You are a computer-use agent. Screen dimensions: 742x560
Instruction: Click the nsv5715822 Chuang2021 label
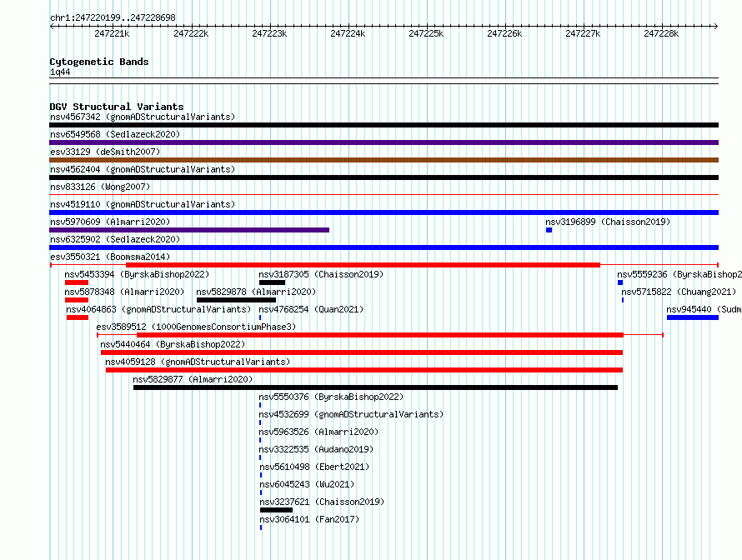click(679, 292)
